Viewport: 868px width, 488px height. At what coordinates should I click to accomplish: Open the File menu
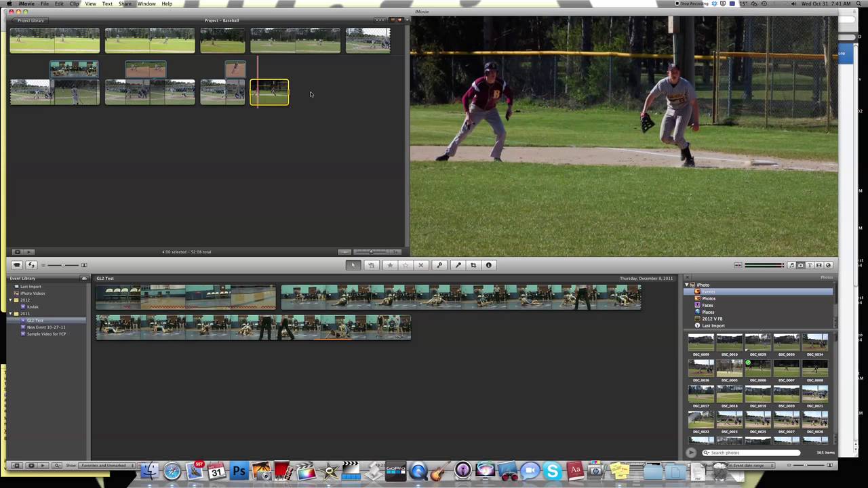44,3
